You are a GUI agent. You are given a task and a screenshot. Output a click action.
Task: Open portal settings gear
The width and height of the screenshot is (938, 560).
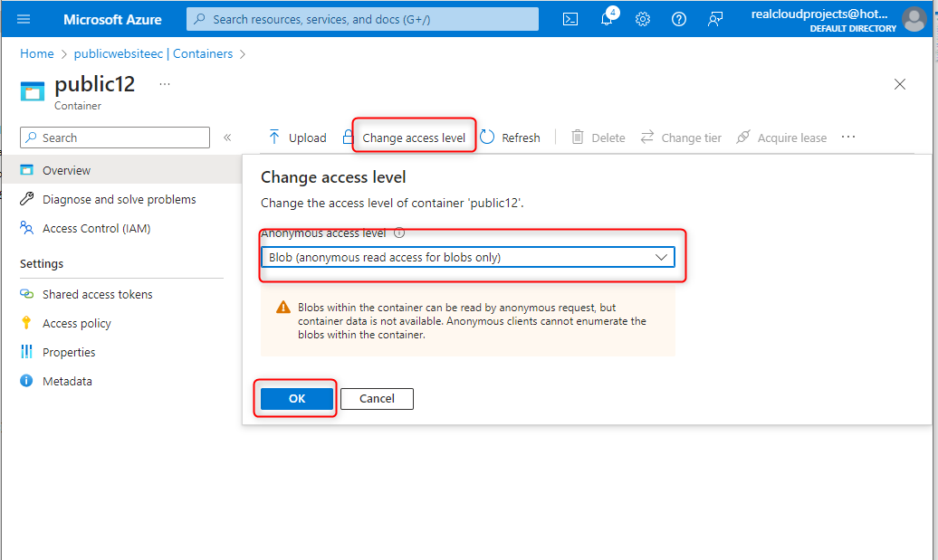click(x=643, y=19)
